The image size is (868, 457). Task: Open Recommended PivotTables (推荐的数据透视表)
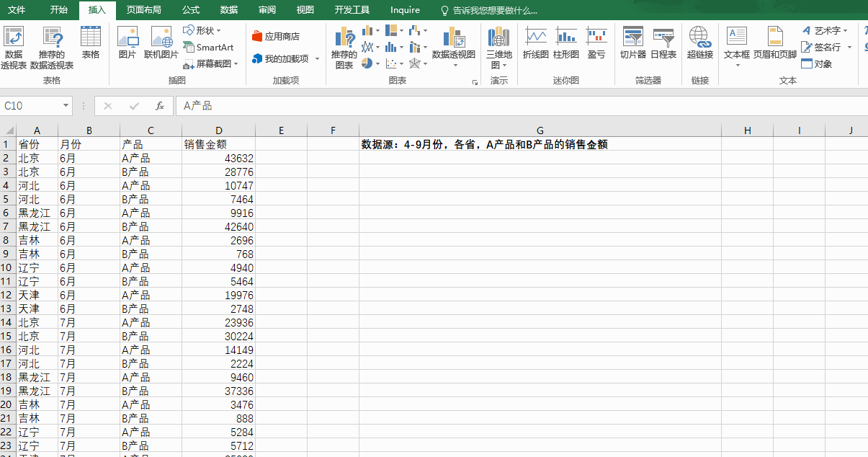click(x=52, y=48)
